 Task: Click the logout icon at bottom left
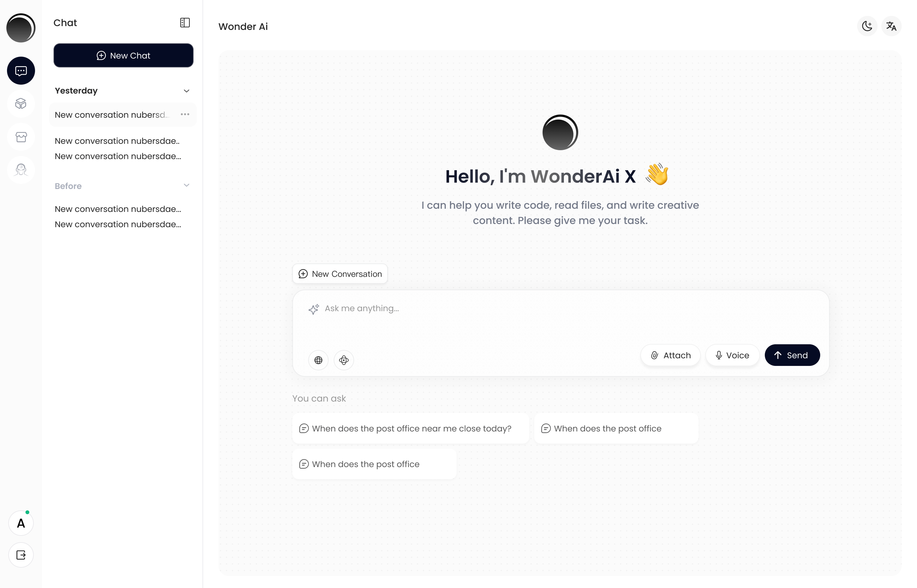(21, 555)
